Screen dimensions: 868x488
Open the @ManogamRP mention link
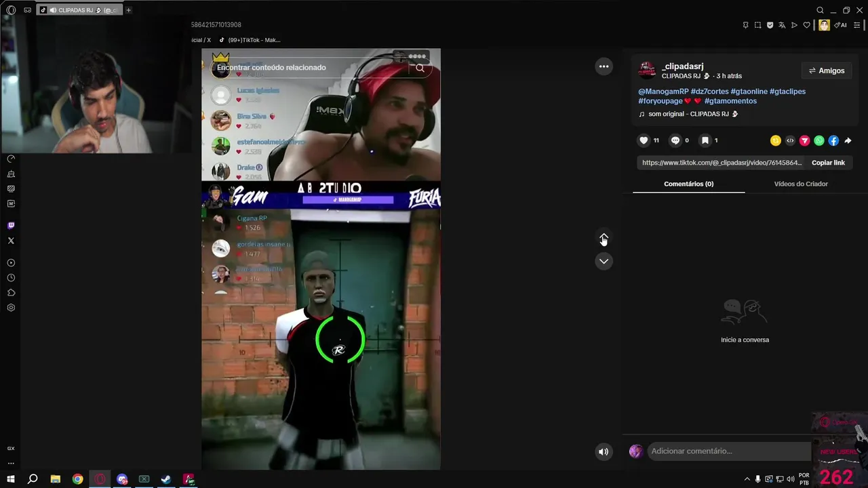pos(663,91)
